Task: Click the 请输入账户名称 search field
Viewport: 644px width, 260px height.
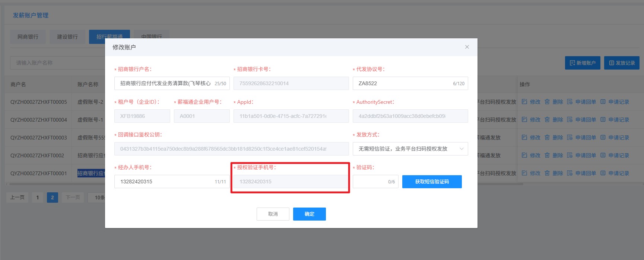Action: click(x=58, y=63)
